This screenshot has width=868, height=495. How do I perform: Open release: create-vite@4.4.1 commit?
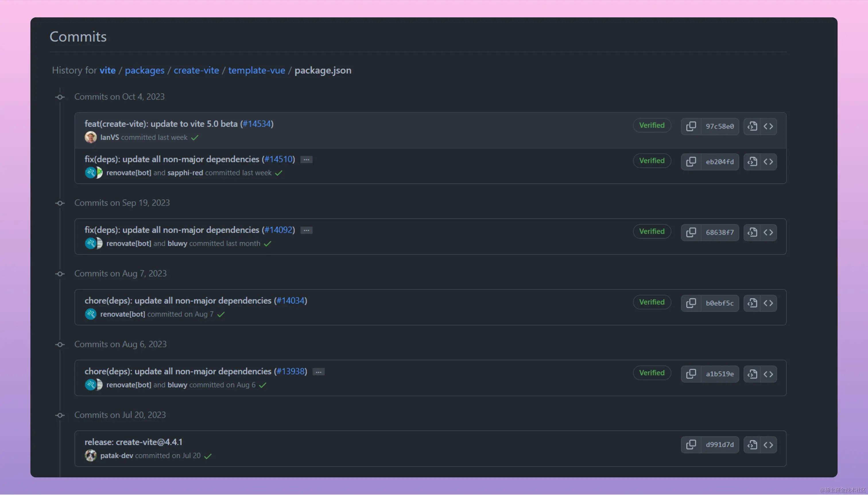(x=133, y=442)
